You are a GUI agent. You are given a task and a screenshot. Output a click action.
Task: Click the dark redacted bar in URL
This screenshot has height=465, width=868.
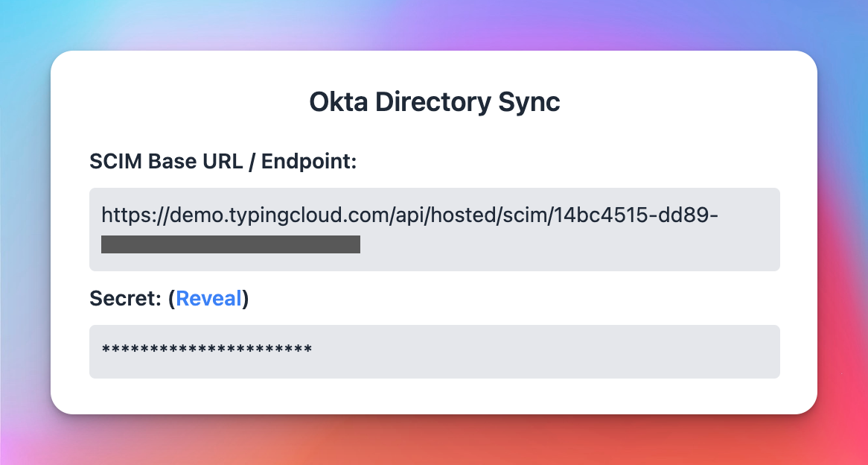click(231, 244)
